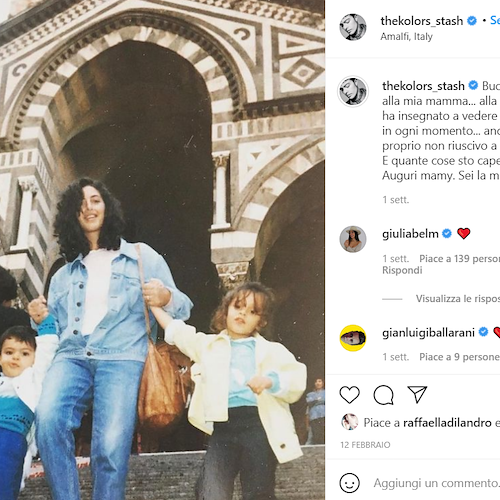Open thekolors_stash username in header

point(422,21)
